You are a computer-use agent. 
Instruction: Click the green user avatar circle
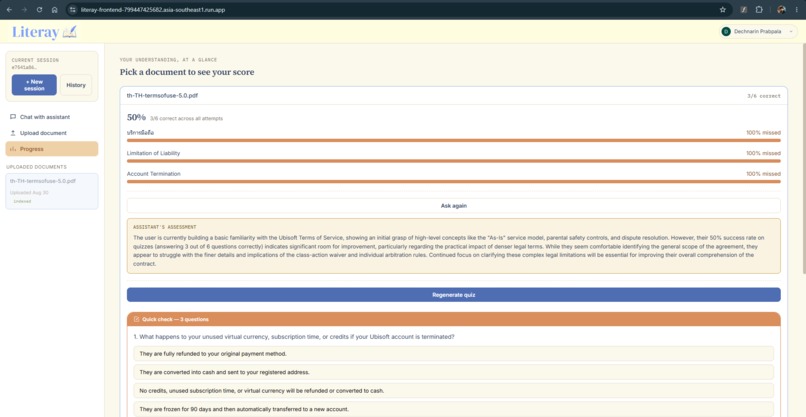pos(726,32)
